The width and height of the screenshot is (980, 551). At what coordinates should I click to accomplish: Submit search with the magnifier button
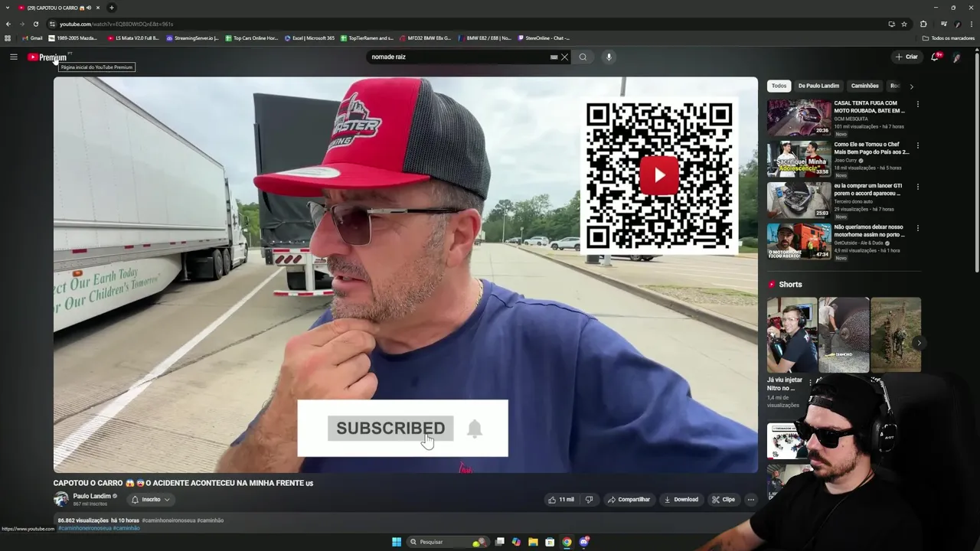(583, 57)
